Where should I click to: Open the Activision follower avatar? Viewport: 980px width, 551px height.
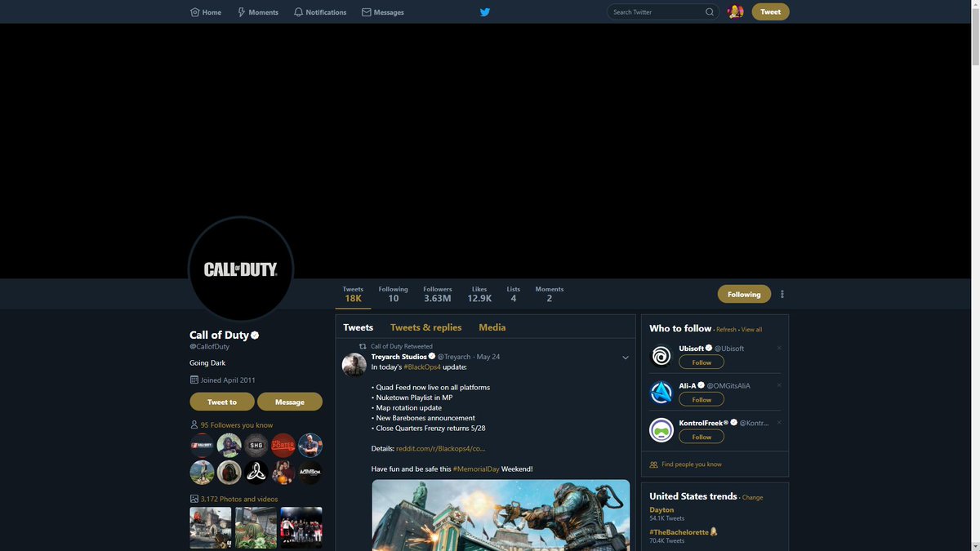310,472
